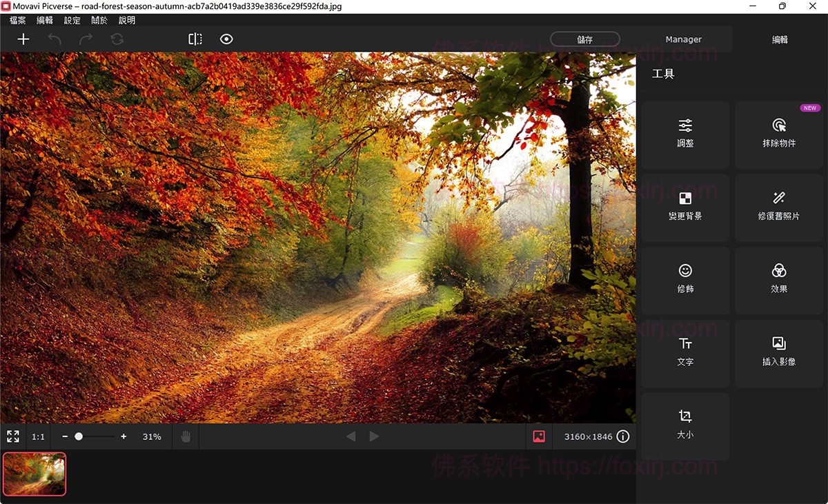Hold-click the eye icon to preview original
This screenshot has width=828, height=504.
point(226,39)
